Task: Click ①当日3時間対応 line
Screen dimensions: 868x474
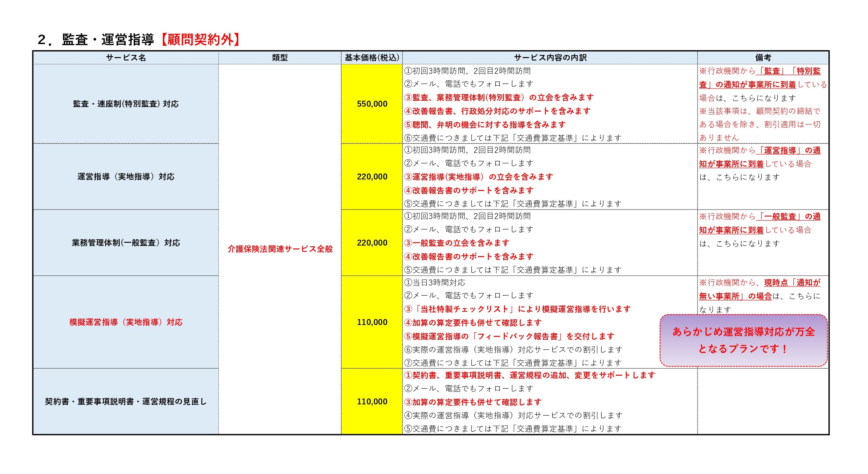Action: click(x=435, y=283)
